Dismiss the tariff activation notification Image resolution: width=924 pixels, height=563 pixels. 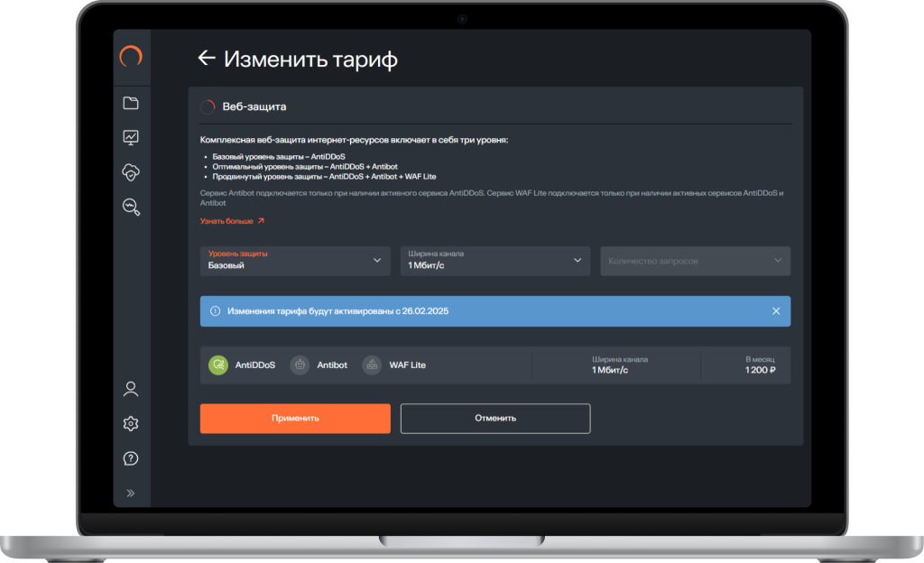pyautogui.click(x=775, y=310)
